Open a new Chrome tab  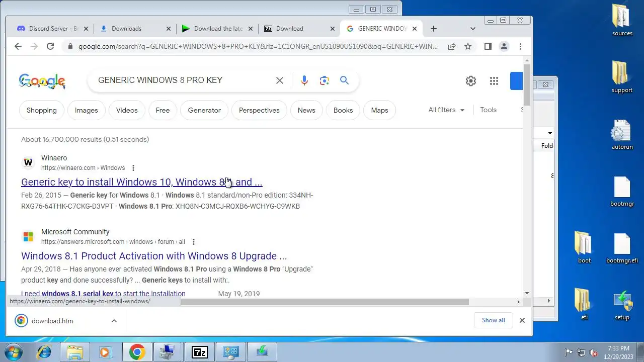(434, 29)
